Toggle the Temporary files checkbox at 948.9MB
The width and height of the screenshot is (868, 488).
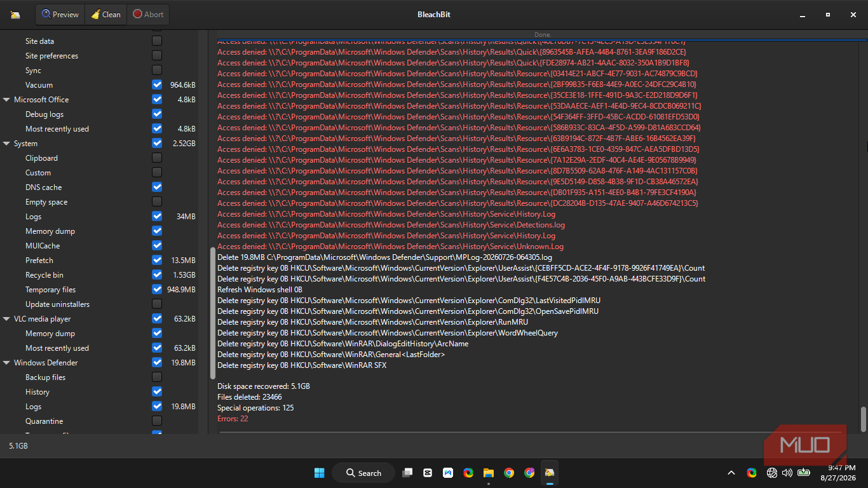157,289
